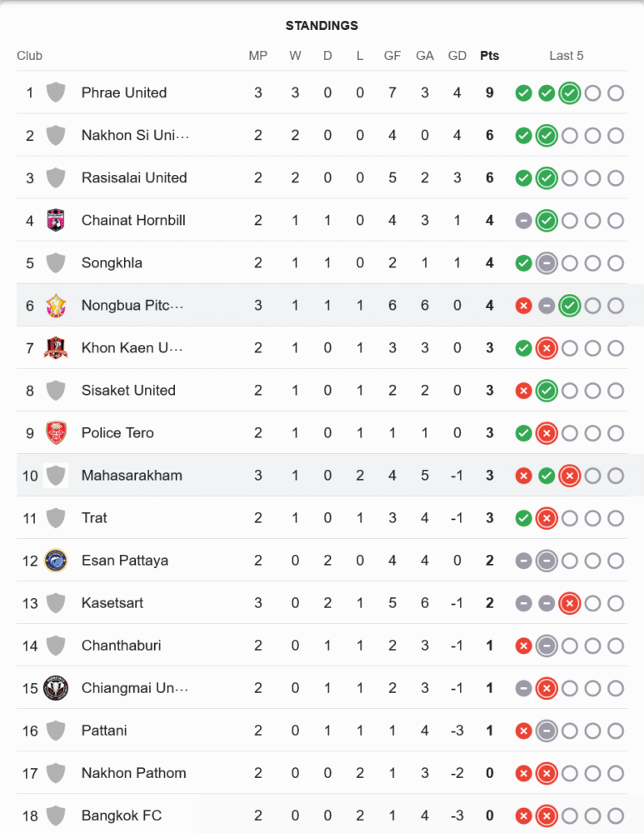The height and width of the screenshot is (833, 644).
Task: Click the Pattani placeholder shield icon
Action: tap(56, 731)
